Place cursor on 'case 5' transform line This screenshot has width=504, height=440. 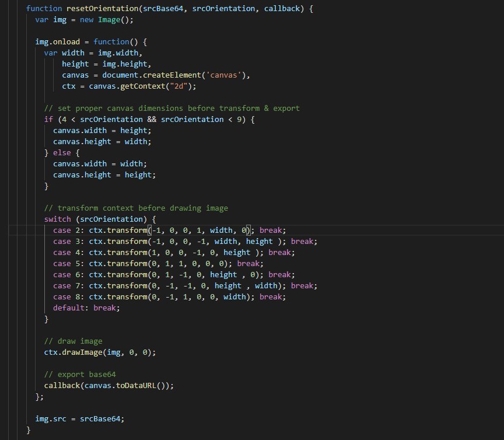click(158, 264)
